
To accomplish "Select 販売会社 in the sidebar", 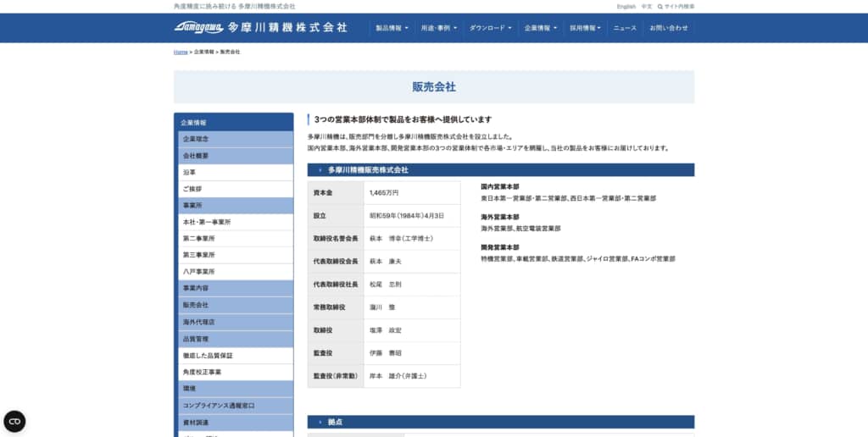I will click(236, 305).
